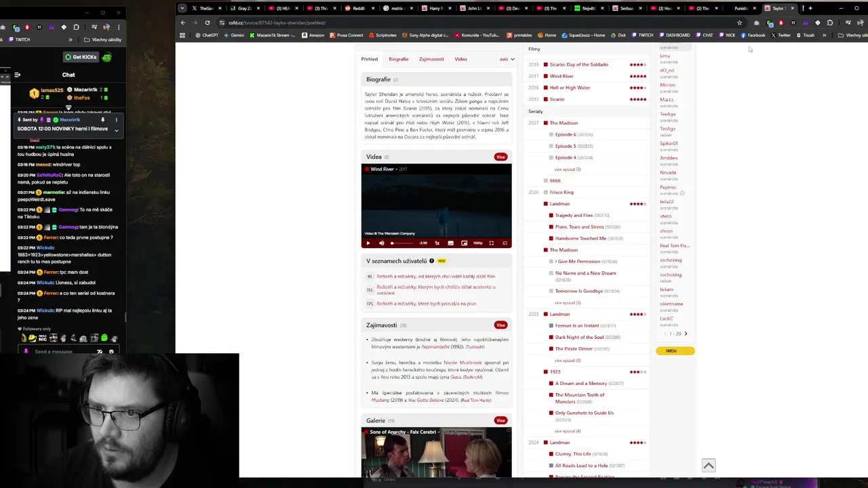868x488 pixels.
Task: Open 'Všechny záložky' folder in chat window
Action: (104, 39)
